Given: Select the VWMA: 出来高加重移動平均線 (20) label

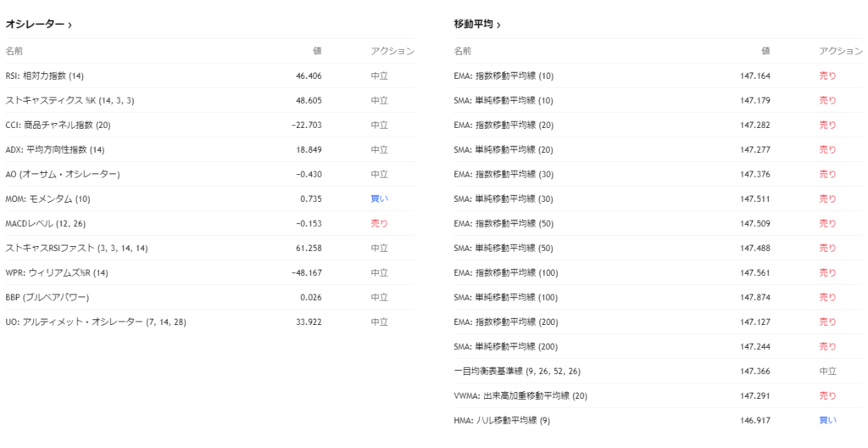Looking at the screenshot, I should pos(521,395).
